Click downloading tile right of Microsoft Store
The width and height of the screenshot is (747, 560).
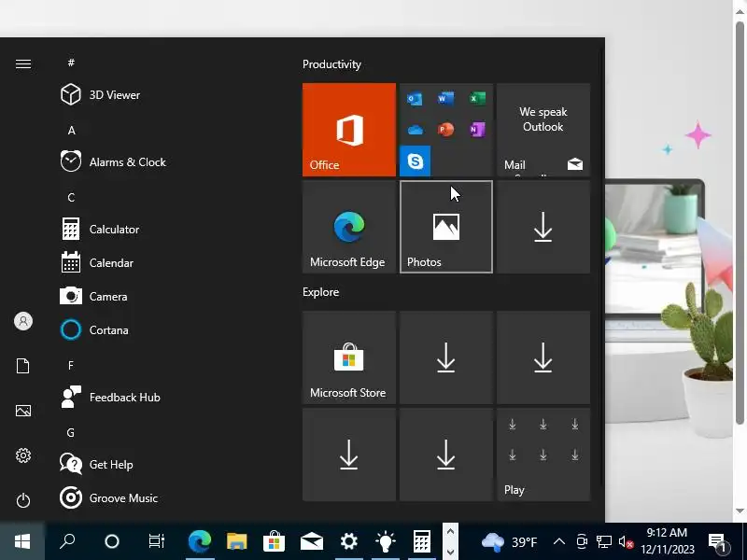pyautogui.click(x=446, y=357)
